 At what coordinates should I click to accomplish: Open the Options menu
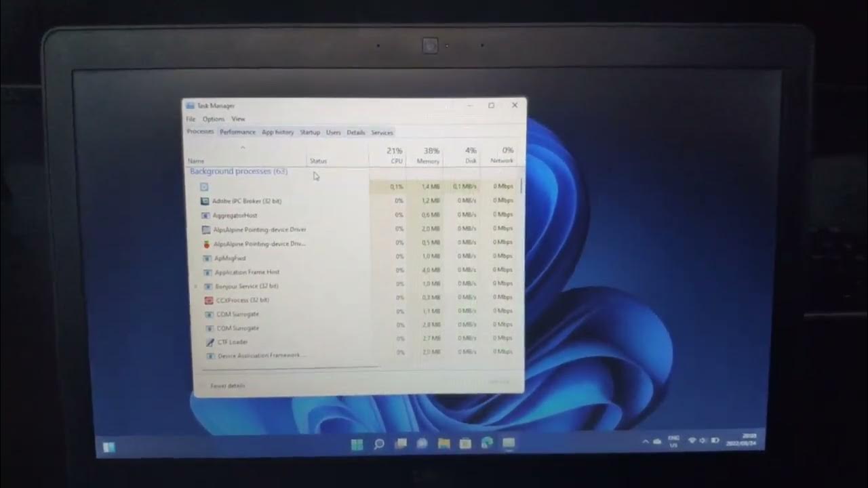[214, 119]
